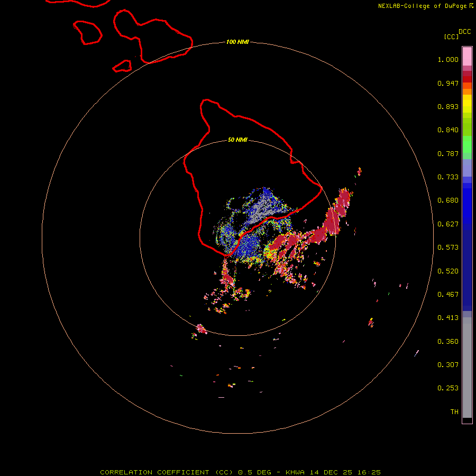
Task: Click the [CC] legend unit label
Action: pos(451,36)
